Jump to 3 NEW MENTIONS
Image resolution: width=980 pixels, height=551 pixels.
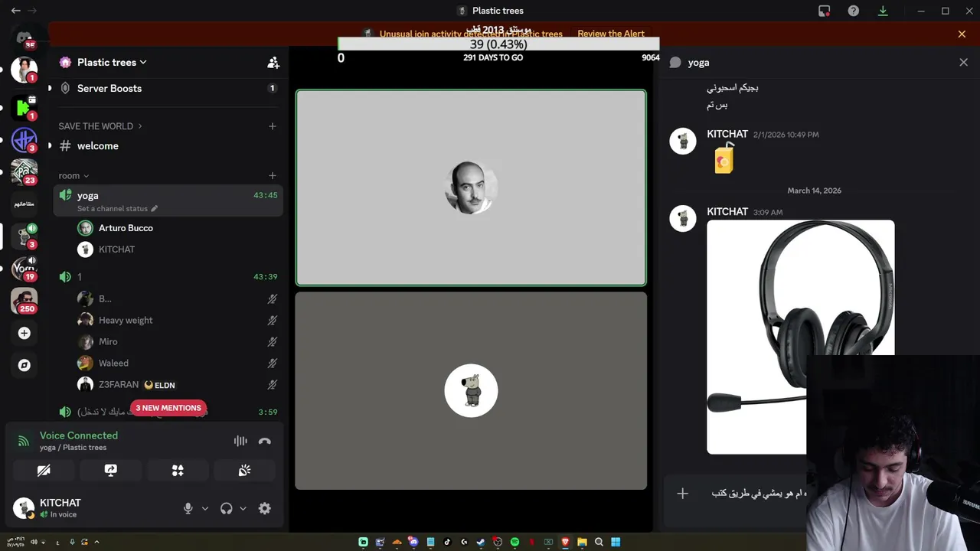click(x=168, y=408)
